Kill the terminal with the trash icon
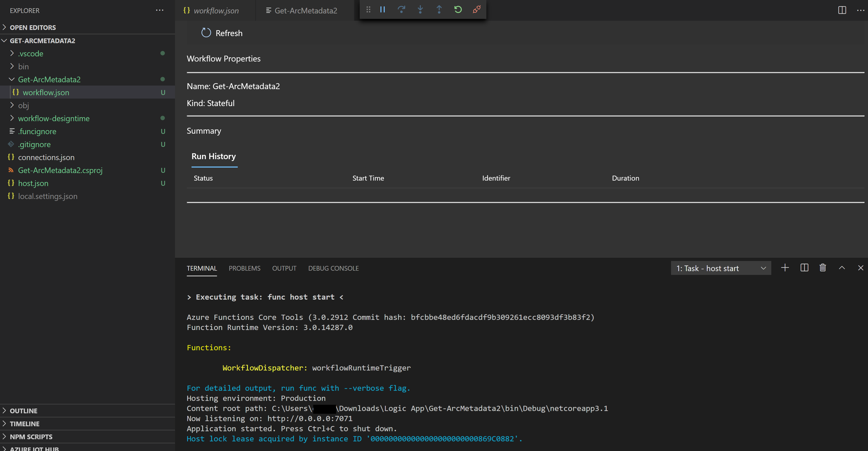This screenshot has height=451, width=868. 822,268
